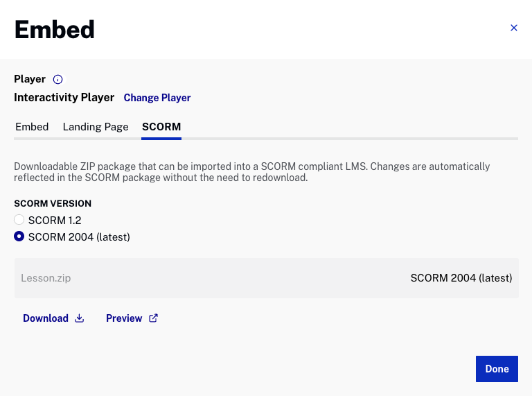Click the Player info icon
The height and width of the screenshot is (396, 532).
[x=58, y=80]
